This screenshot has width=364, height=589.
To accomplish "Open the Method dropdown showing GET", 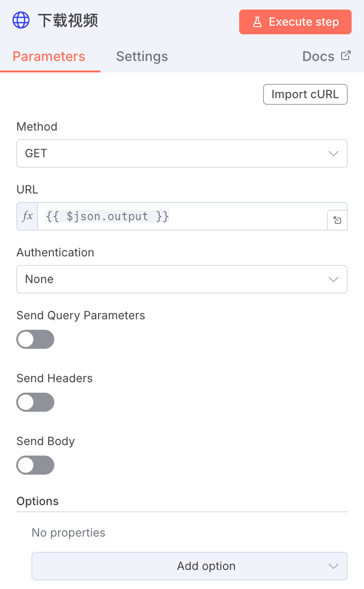I will (182, 153).
